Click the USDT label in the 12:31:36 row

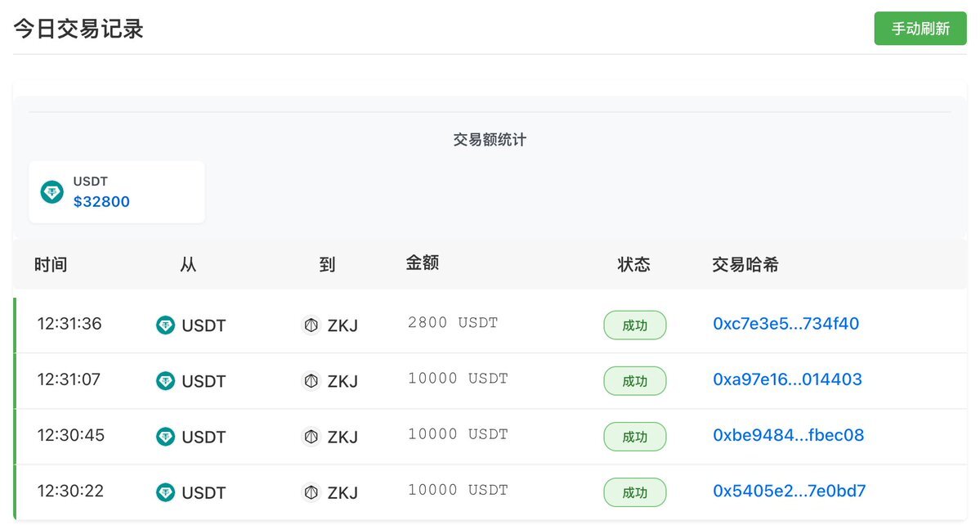[x=204, y=325]
